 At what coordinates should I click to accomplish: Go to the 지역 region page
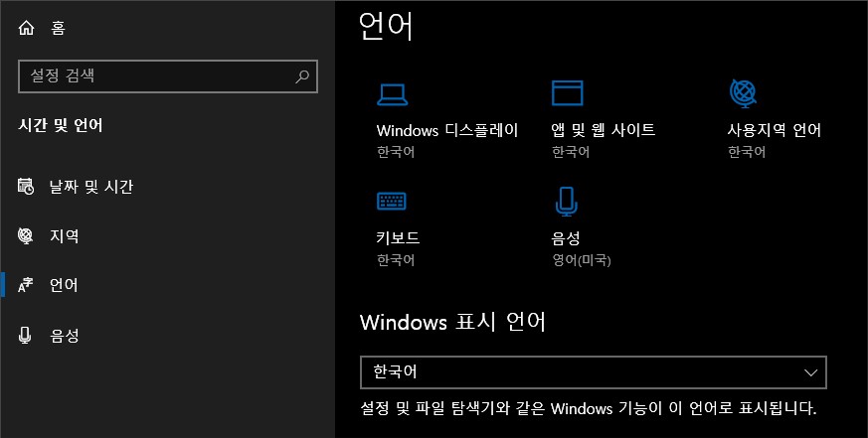pyautogui.click(x=65, y=236)
